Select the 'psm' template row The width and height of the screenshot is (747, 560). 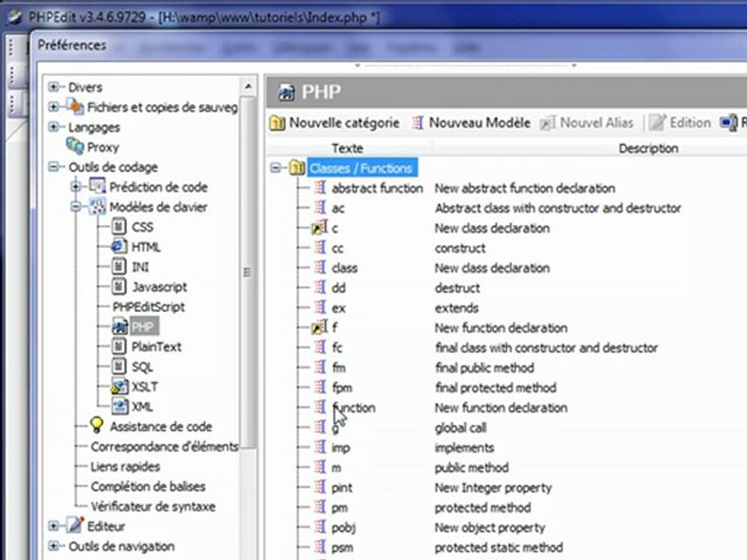342,548
